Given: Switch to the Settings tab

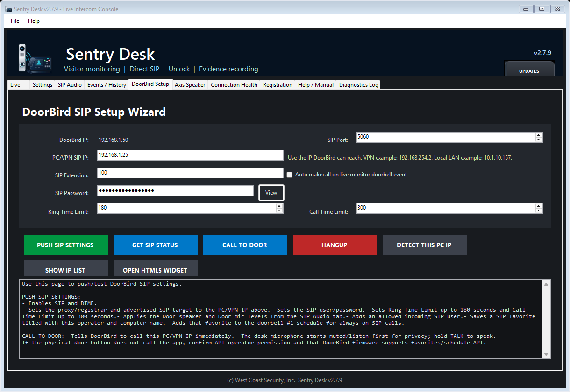Looking at the screenshot, I should [x=43, y=85].
